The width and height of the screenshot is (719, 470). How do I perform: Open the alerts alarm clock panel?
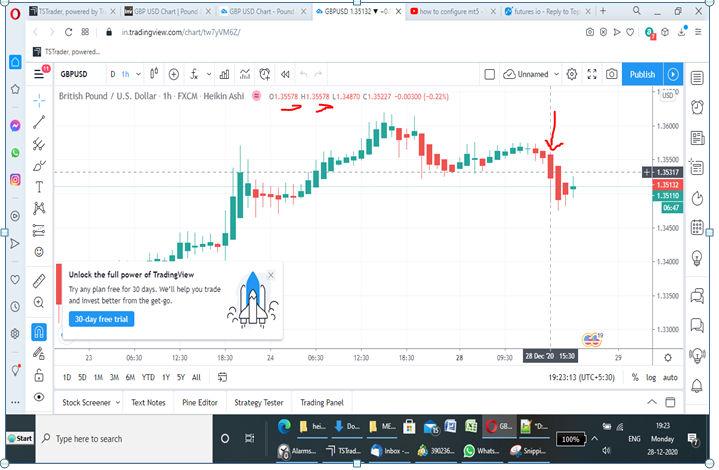pyautogui.click(x=697, y=107)
